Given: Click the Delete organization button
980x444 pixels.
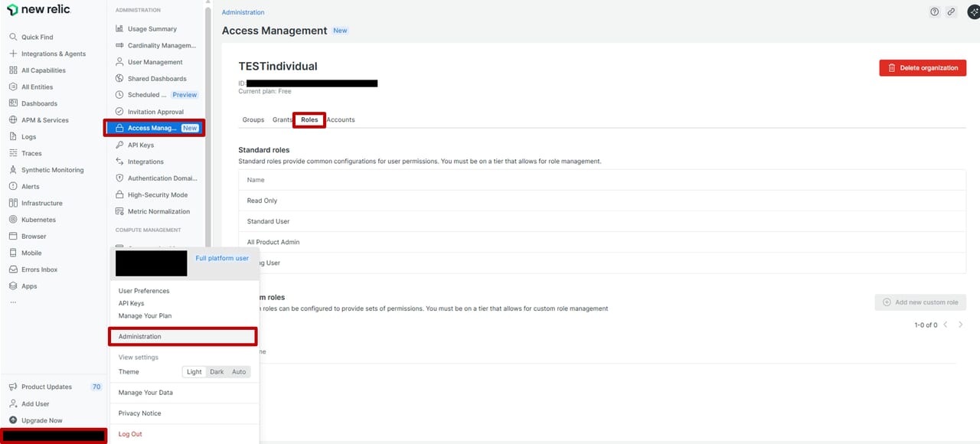Looking at the screenshot, I should [922, 68].
